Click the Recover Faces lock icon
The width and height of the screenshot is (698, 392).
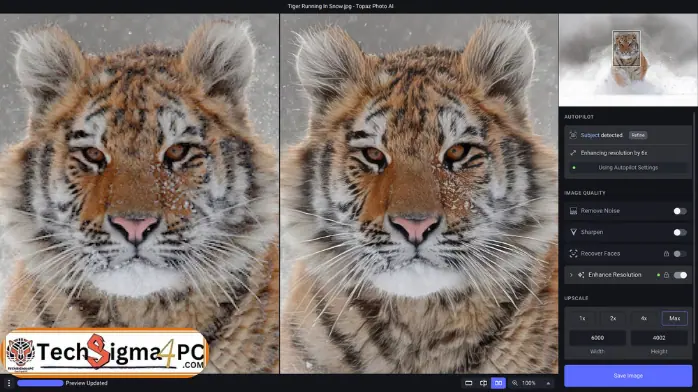tap(666, 254)
